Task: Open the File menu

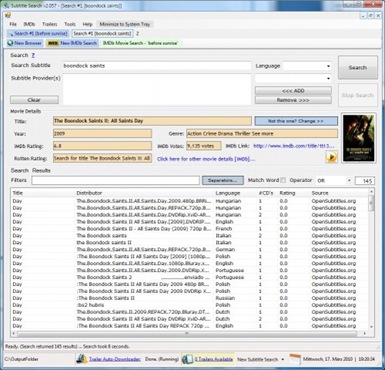Action: 13,24
